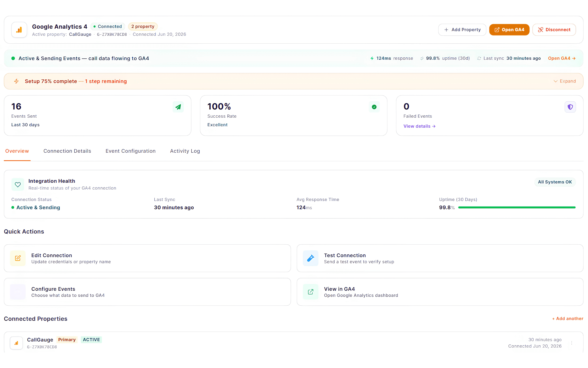The width and height of the screenshot is (588, 368).
Task: Follow the Open GA4 arrow link in status banner
Action: pyautogui.click(x=562, y=58)
